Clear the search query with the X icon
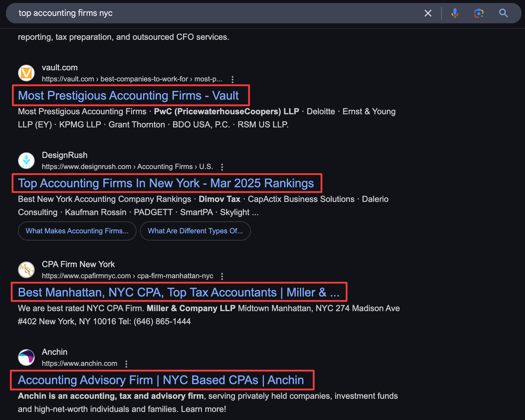The width and height of the screenshot is (525, 420). pyautogui.click(x=428, y=13)
